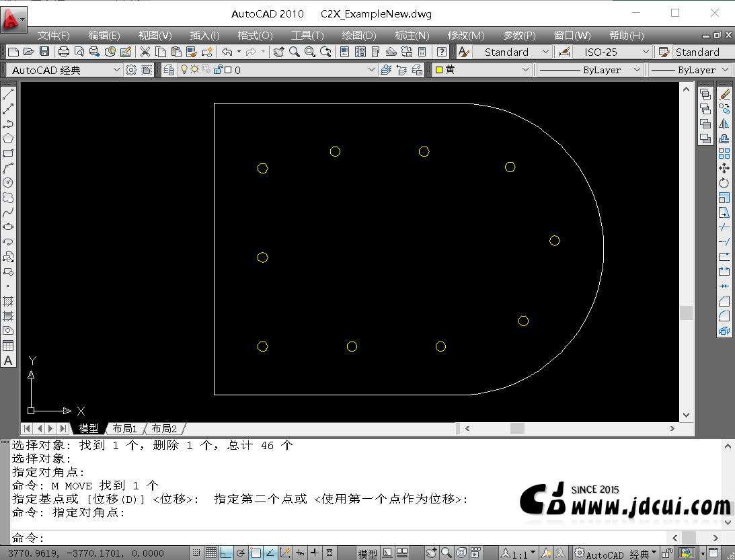735x560 pixels.
Task: Click the Pan realtime hand icon
Action: (278, 52)
